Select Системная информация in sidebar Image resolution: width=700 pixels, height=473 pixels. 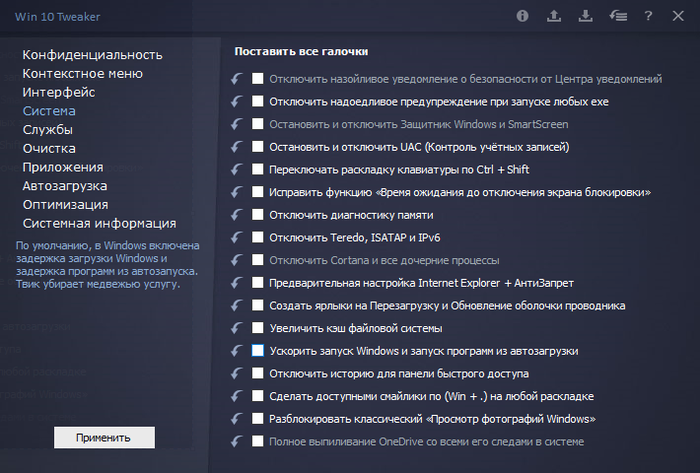coord(99,223)
